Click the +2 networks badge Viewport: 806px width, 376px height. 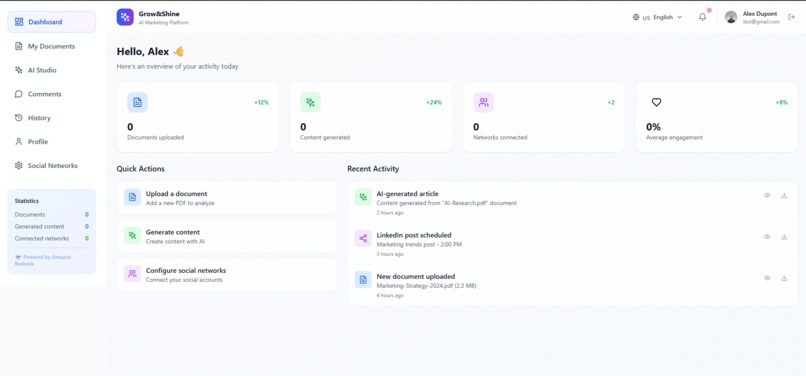pyautogui.click(x=611, y=102)
